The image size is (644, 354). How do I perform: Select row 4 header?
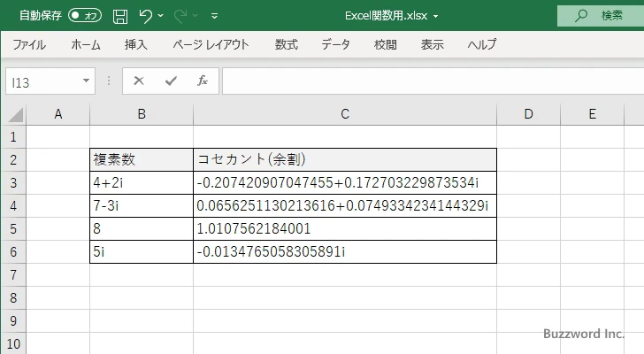pos(13,205)
